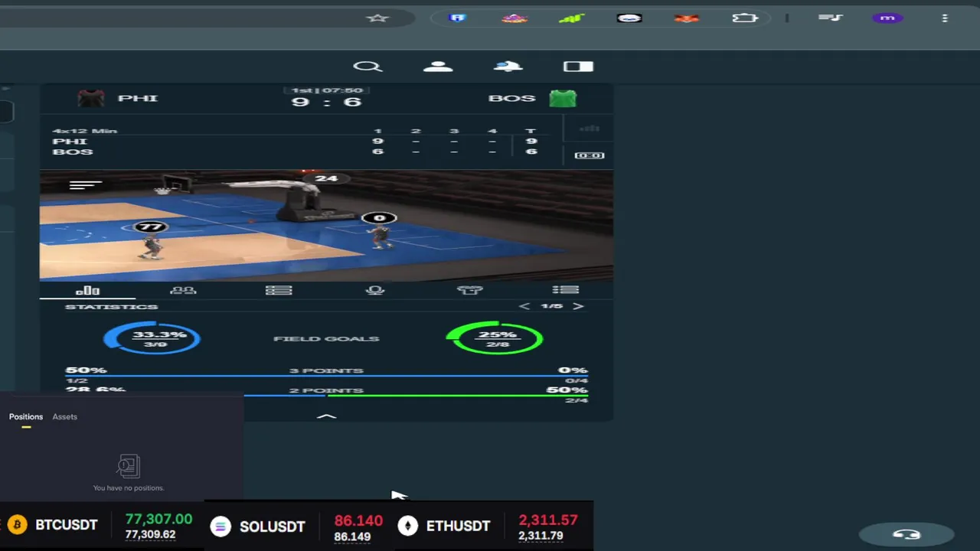Click the STATISTICS heading

tap(111, 307)
